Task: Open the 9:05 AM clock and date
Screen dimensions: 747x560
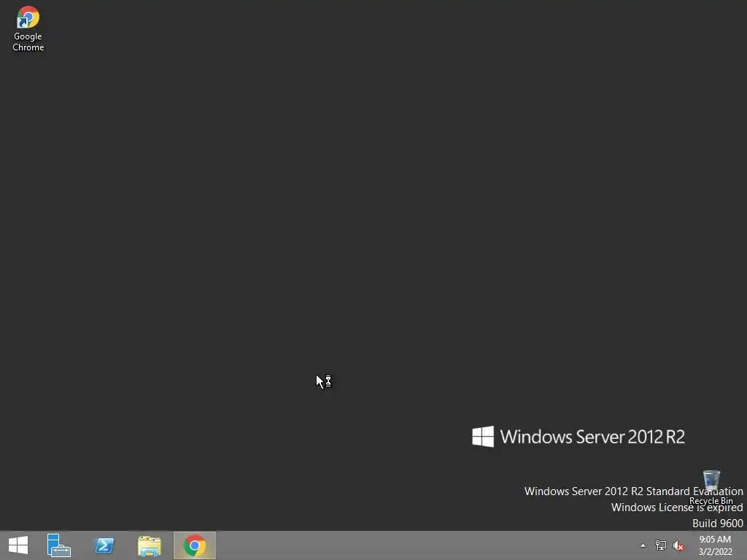Action: (x=715, y=545)
